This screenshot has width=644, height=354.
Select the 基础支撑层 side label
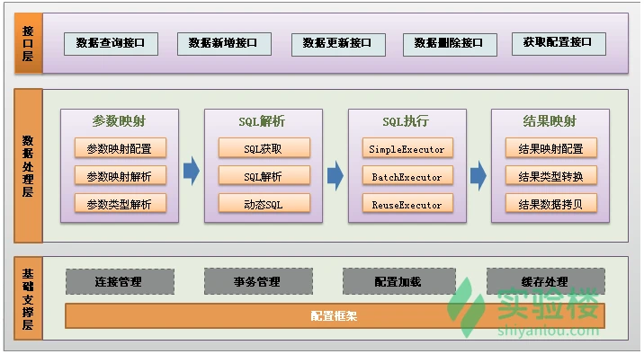coord(28,298)
